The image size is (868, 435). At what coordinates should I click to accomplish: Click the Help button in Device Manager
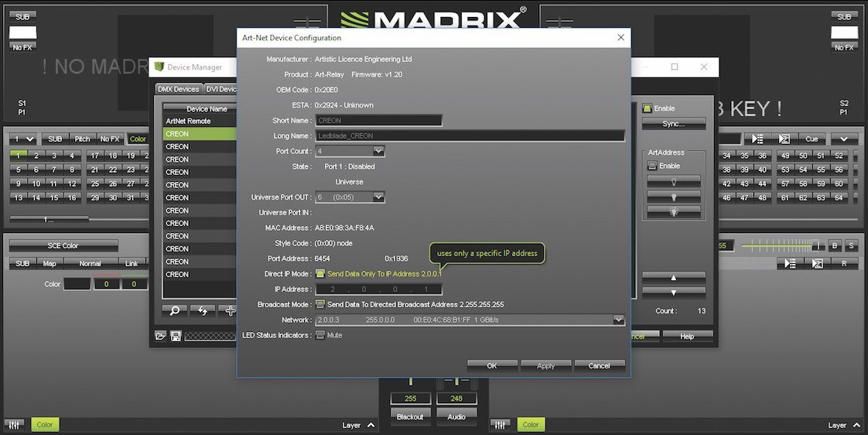687,336
